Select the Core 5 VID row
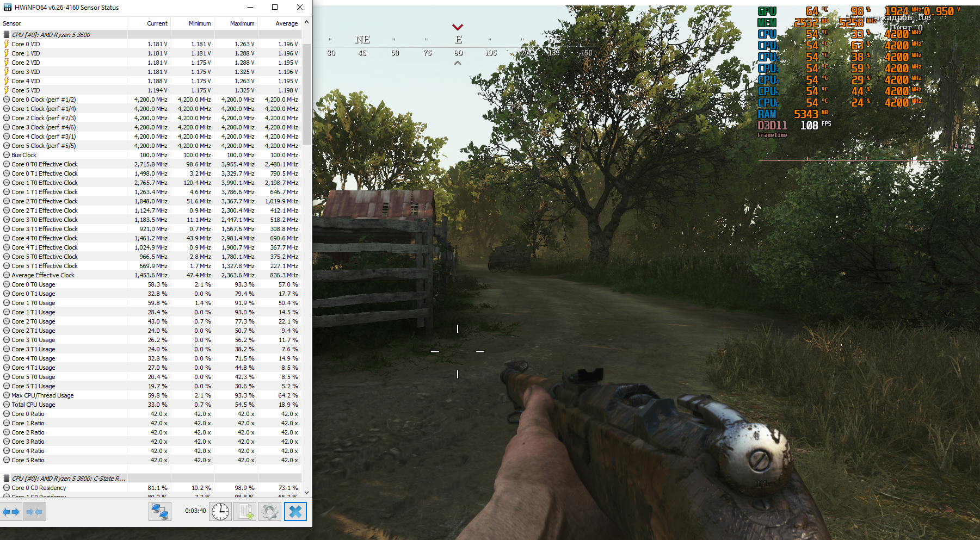 151,90
